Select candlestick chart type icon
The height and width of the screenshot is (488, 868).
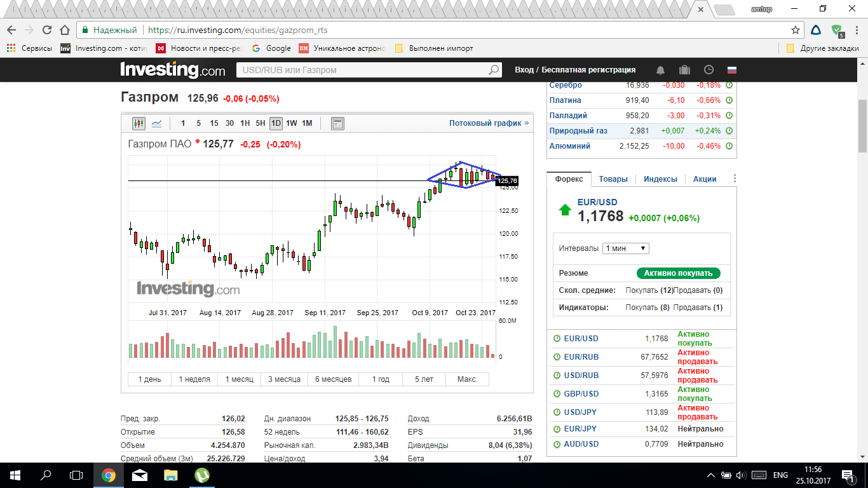139,123
